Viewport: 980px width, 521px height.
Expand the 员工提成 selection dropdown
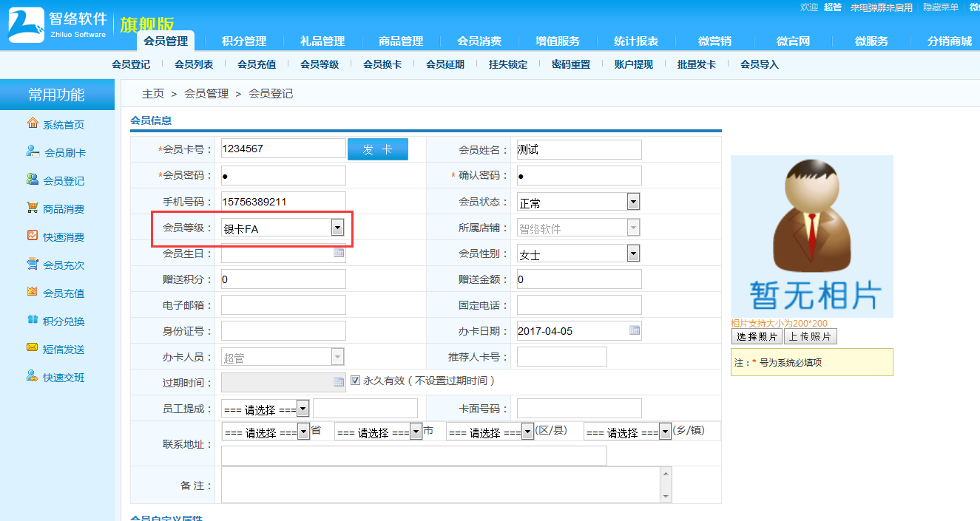[x=303, y=409]
